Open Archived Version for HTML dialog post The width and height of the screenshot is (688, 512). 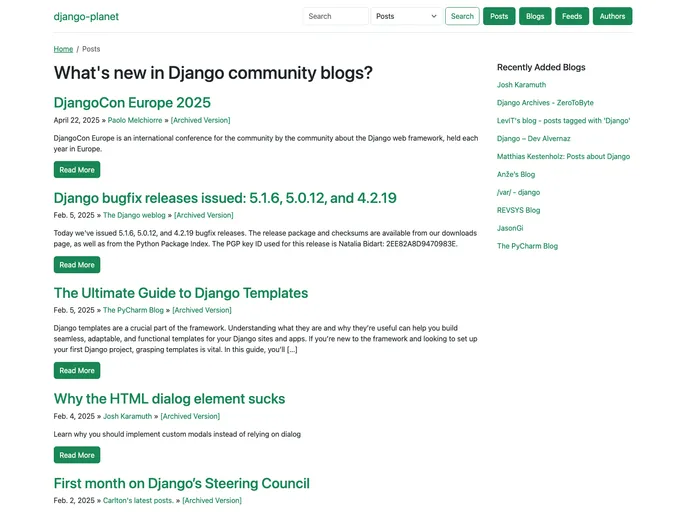(190, 416)
